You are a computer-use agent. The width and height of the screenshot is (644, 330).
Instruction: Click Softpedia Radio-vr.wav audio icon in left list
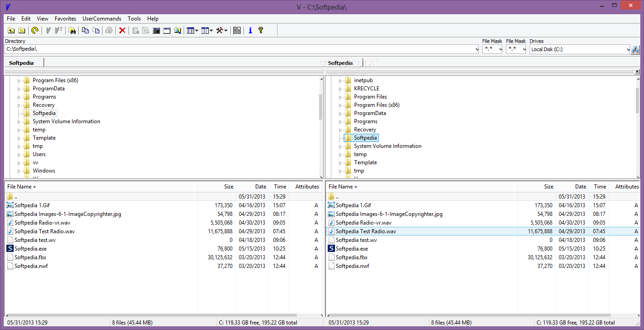[x=10, y=223]
